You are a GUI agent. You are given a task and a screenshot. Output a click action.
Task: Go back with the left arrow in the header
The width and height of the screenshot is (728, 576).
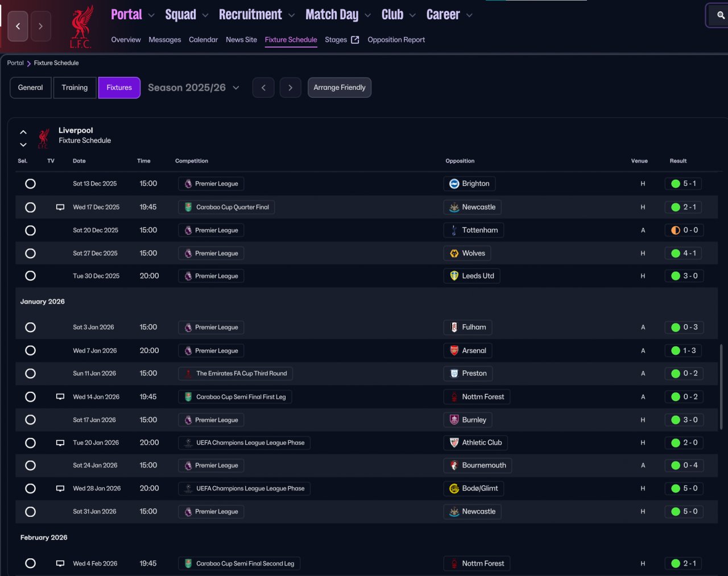[18, 26]
